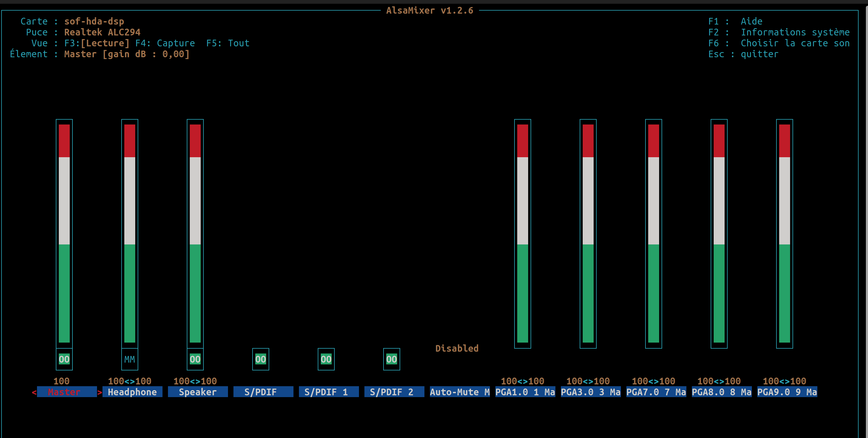Click the Disabled value for Auto-Mute
The height and width of the screenshot is (438, 868).
coord(457,348)
